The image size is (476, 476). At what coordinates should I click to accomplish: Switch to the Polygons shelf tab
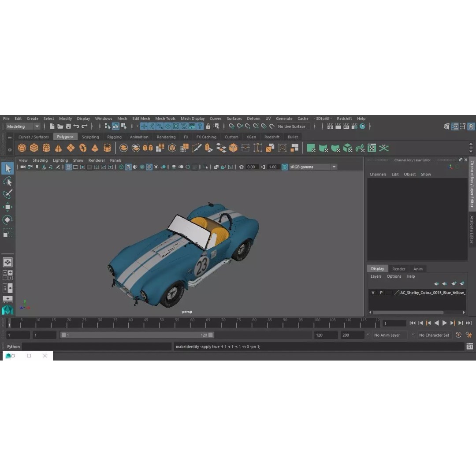coord(65,137)
